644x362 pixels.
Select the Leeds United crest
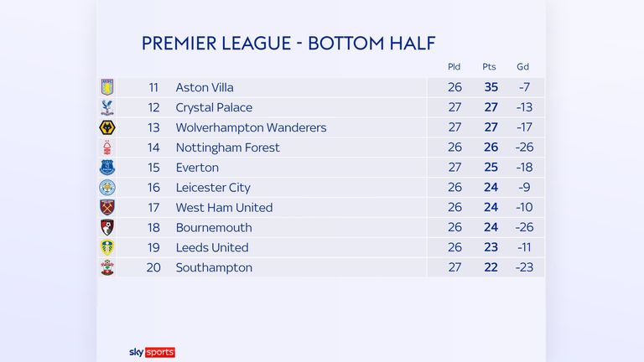click(x=107, y=247)
